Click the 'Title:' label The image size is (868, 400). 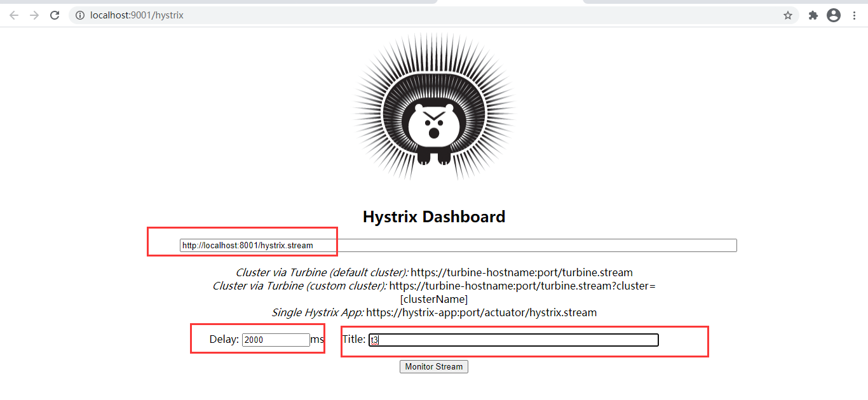[x=354, y=339]
